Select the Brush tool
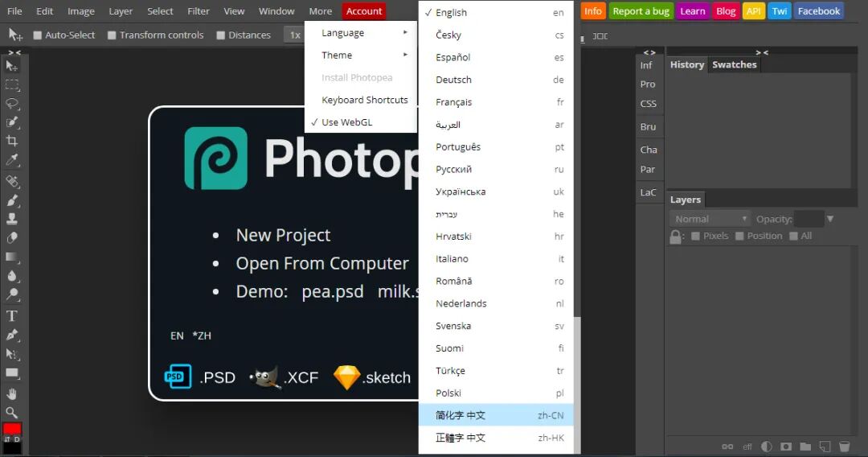 click(x=11, y=200)
